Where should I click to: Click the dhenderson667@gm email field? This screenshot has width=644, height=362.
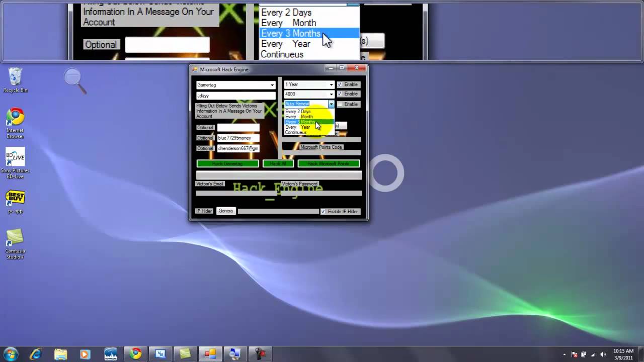coord(238,148)
